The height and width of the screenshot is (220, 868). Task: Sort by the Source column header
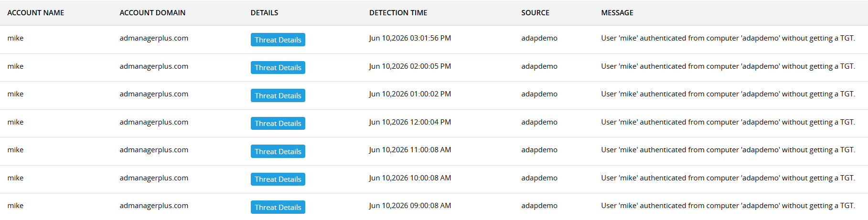(x=535, y=13)
